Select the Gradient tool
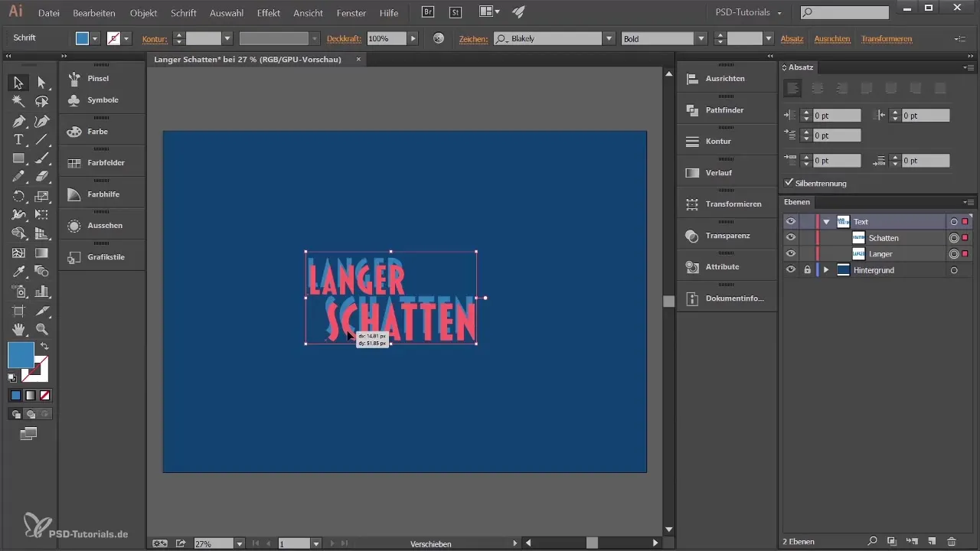The image size is (980, 551). (x=42, y=253)
